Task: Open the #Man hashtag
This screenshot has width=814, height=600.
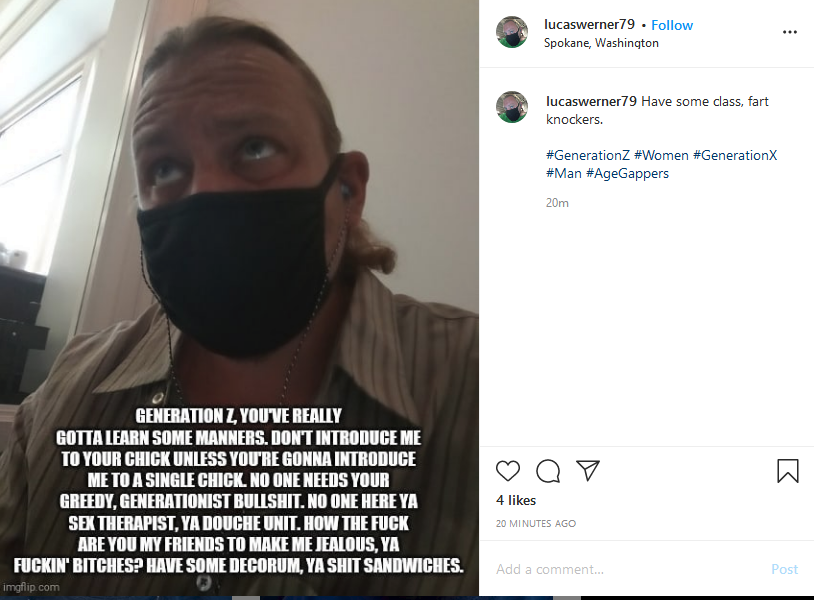Action: pos(564,173)
